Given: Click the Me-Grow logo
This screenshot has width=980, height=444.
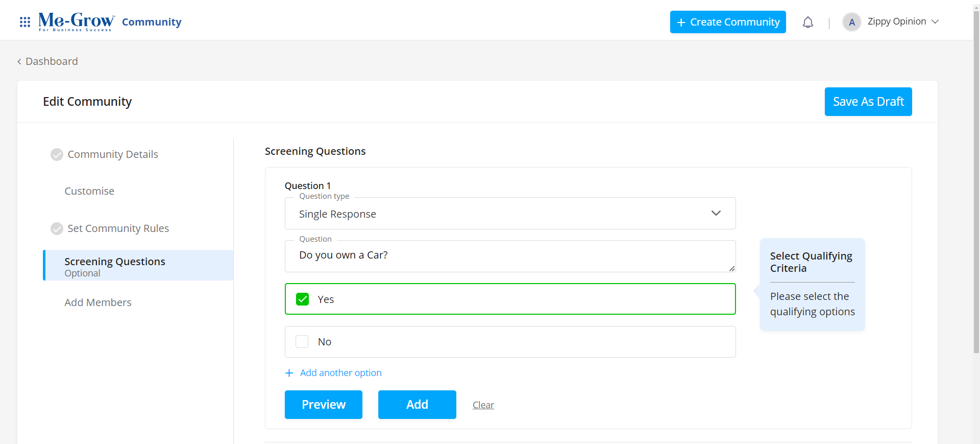Looking at the screenshot, I should [77, 21].
